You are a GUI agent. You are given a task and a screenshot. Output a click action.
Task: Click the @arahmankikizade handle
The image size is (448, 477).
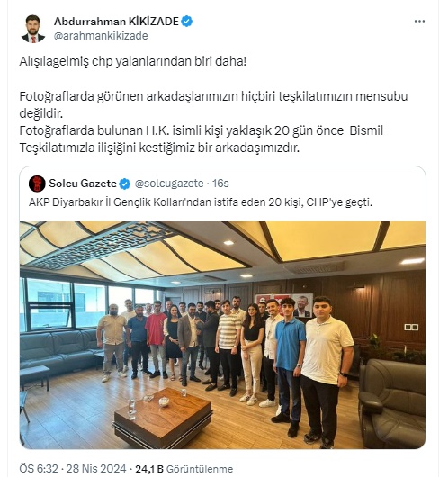pyautogui.click(x=101, y=36)
